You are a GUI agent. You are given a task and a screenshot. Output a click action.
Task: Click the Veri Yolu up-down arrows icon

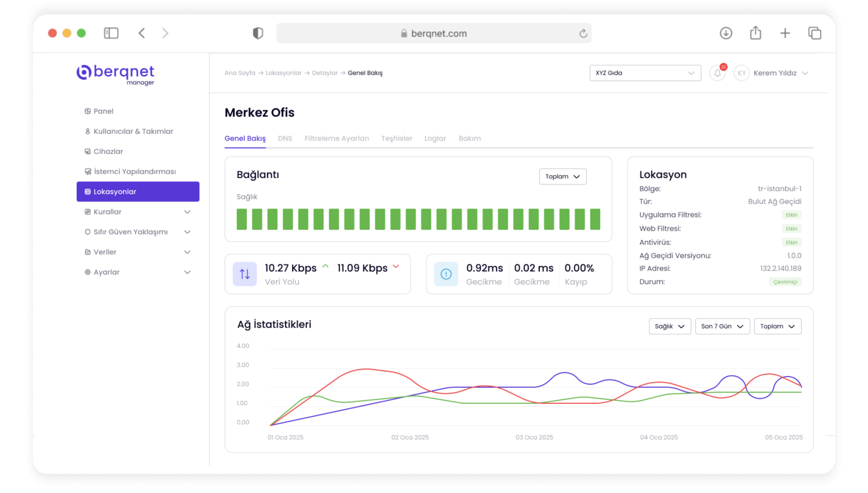coord(244,274)
